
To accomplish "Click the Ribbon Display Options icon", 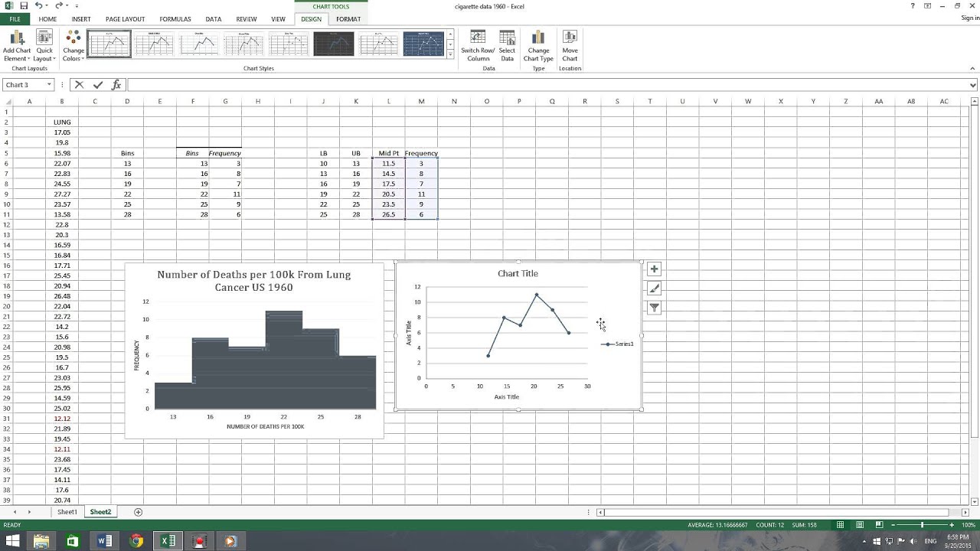I will (927, 6).
